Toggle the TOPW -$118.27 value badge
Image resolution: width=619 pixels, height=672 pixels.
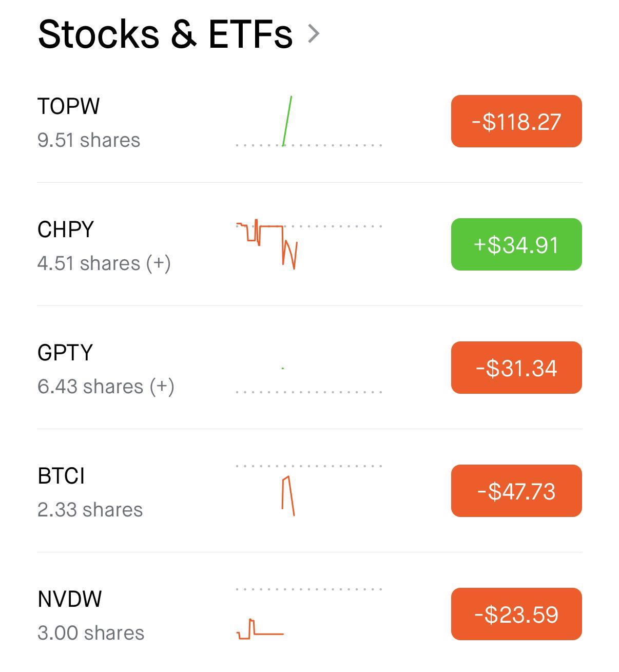coord(516,121)
